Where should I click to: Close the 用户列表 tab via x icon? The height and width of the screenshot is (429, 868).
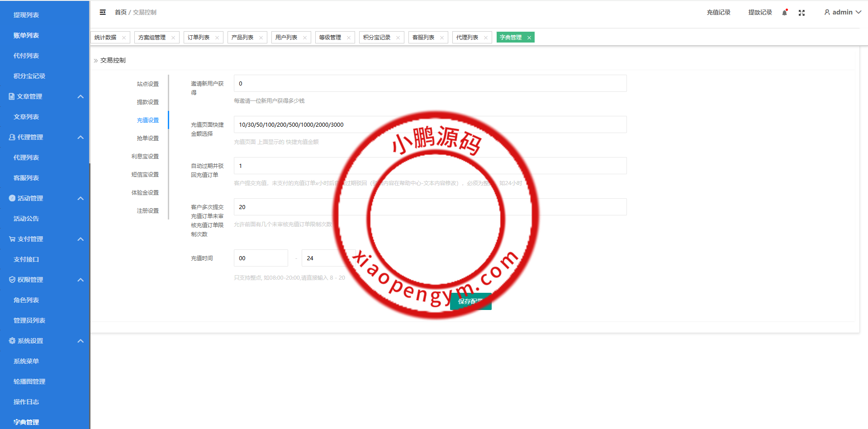[305, 38]
